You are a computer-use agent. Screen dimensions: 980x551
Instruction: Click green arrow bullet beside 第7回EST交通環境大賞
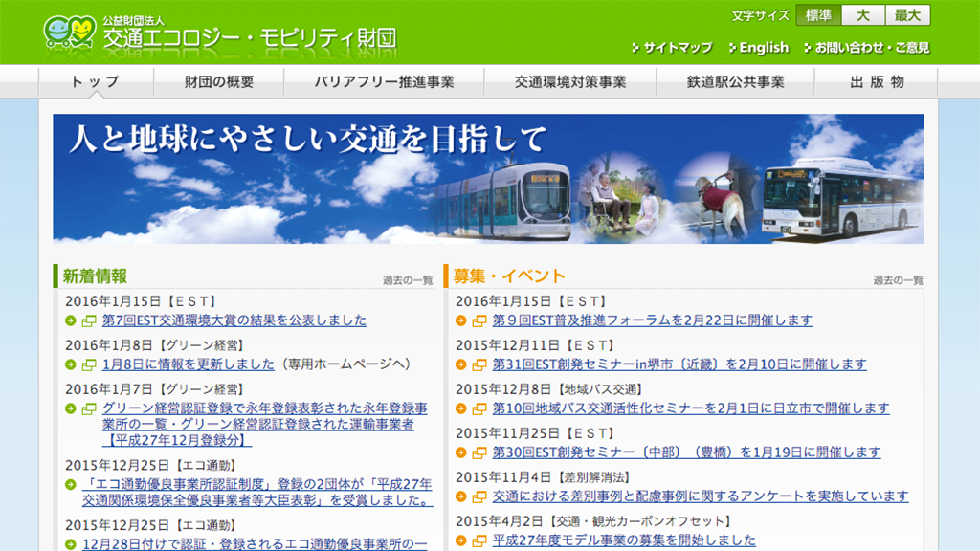[x=71, y=320]
